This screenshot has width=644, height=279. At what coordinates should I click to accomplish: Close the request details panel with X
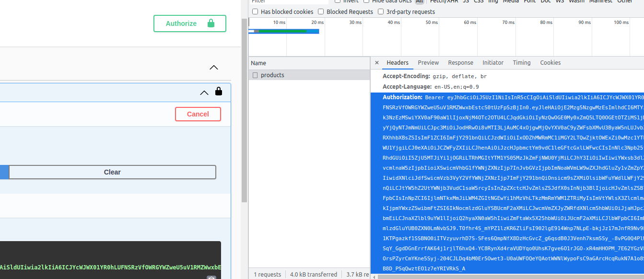376,63
